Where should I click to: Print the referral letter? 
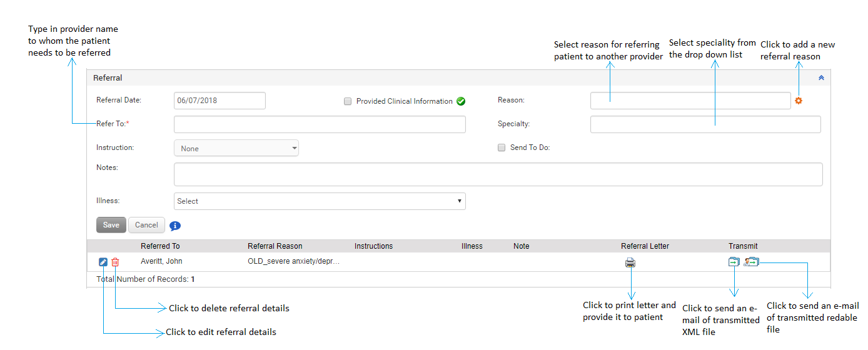[x=630, y=262]
